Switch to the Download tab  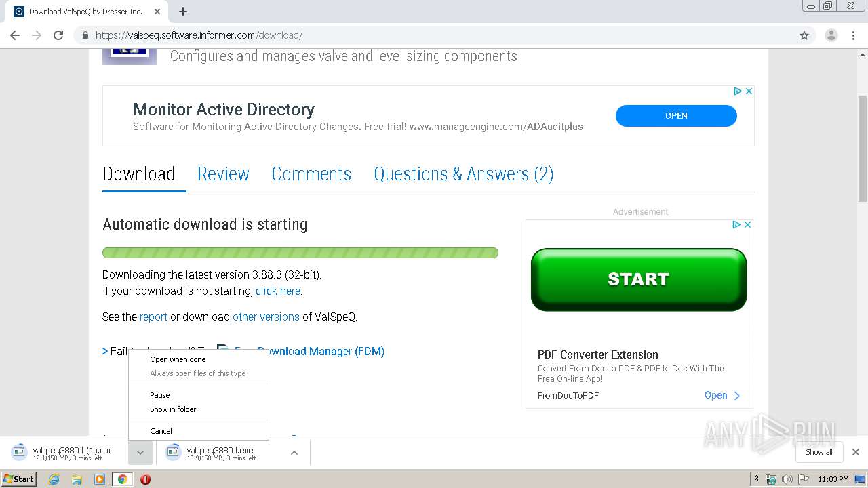(x=139, y=174)
